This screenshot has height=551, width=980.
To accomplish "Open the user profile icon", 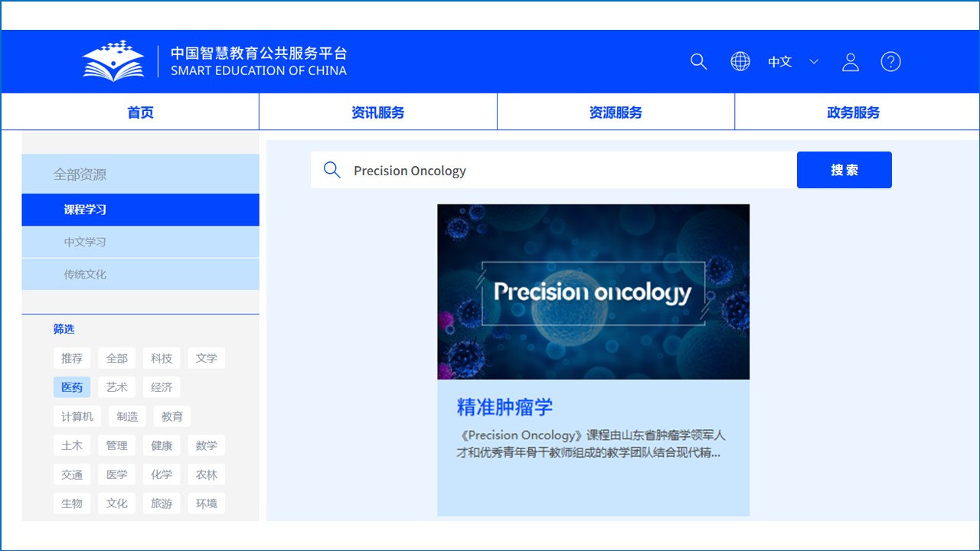I will coord(850,62).
